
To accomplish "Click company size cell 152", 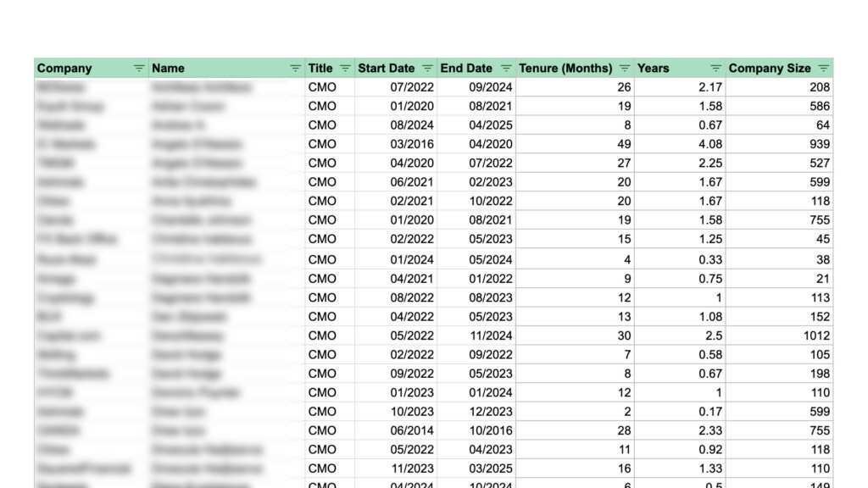I will (780, 317).
